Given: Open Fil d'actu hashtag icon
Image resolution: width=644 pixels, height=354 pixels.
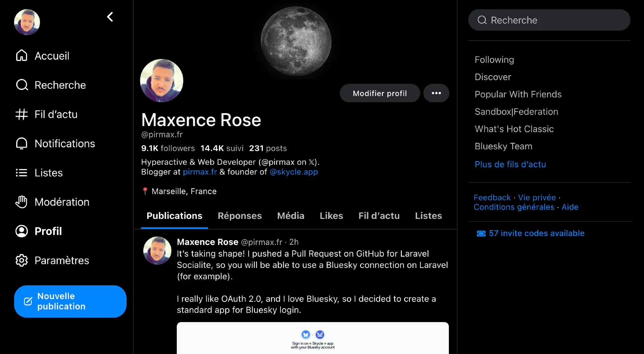Looking at the screenshot, I should tap(22, 114).
